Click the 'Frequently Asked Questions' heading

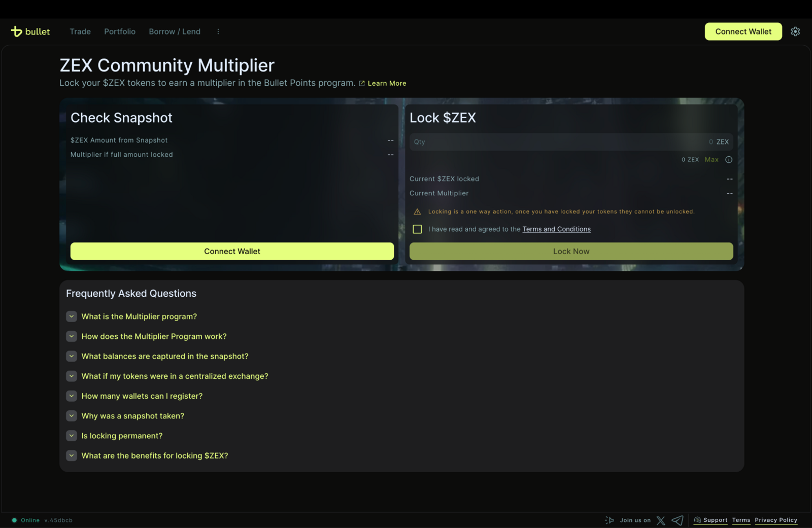pyautogui.click(x=131, y=294)
